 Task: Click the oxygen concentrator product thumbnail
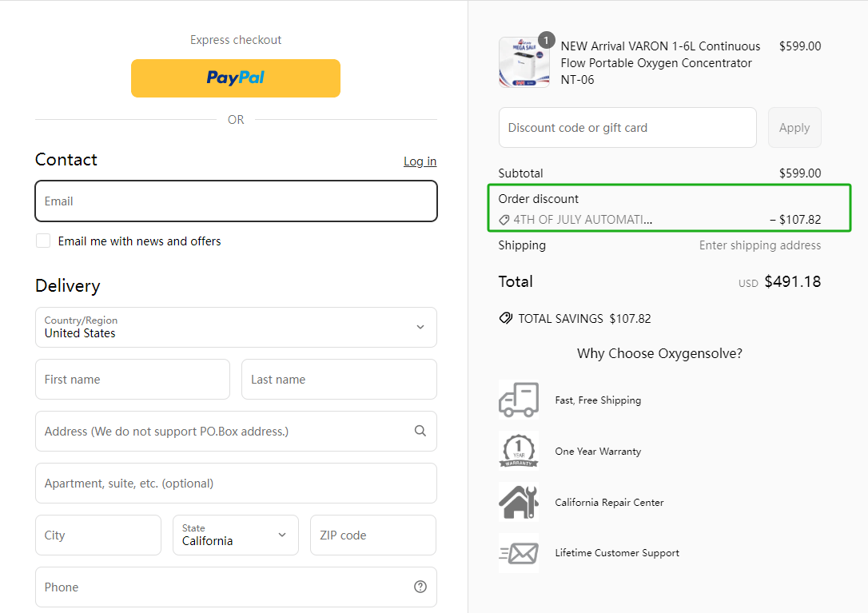(x=524, y=62)
